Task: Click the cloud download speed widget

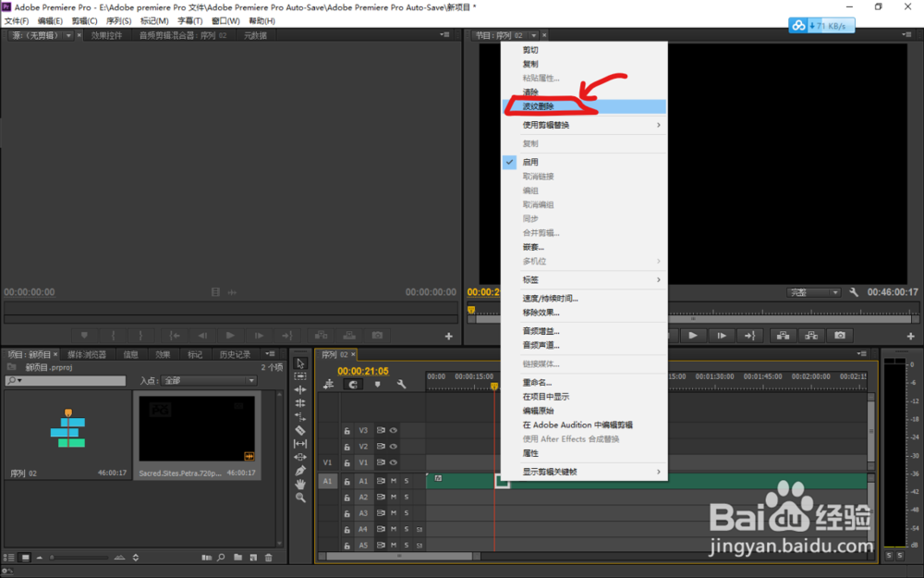Action: click(x=821, y=25)
